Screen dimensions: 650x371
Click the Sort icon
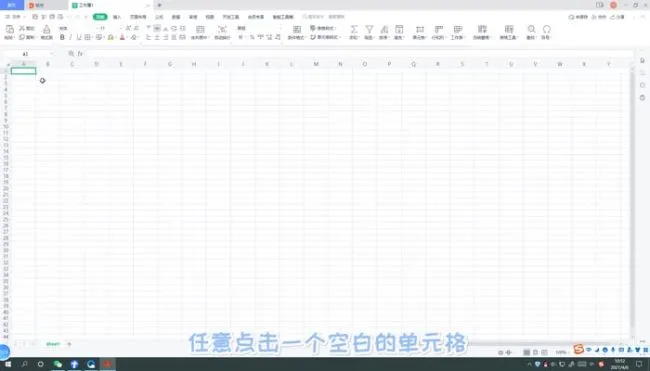[384, 29]
